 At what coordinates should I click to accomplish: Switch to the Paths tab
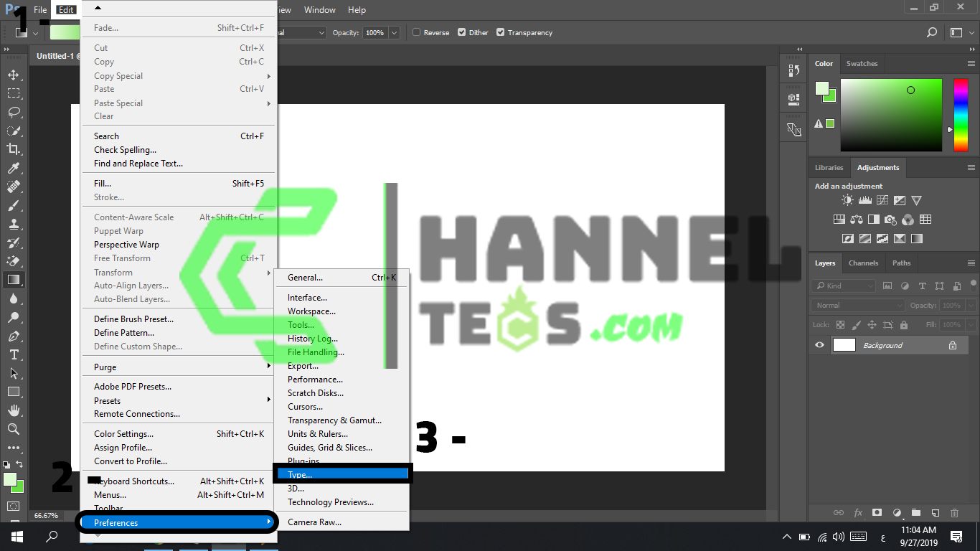click(902, 263)
